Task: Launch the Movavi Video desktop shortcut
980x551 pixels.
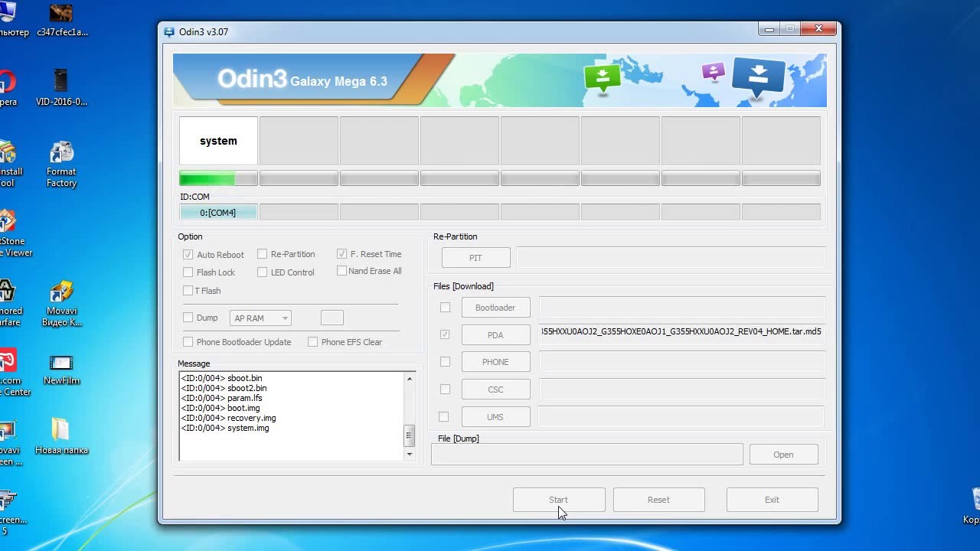Action: pos(61,304)
